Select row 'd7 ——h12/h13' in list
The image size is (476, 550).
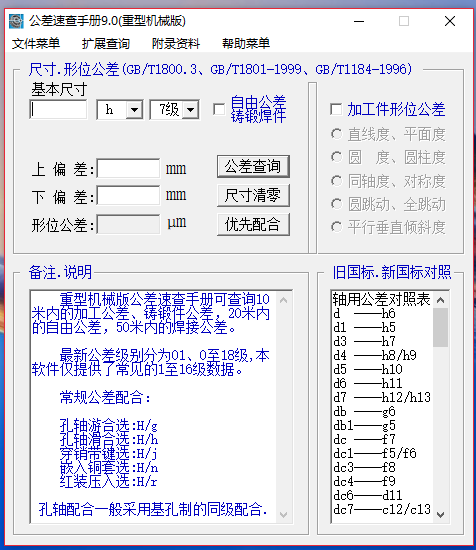point(382,397)
